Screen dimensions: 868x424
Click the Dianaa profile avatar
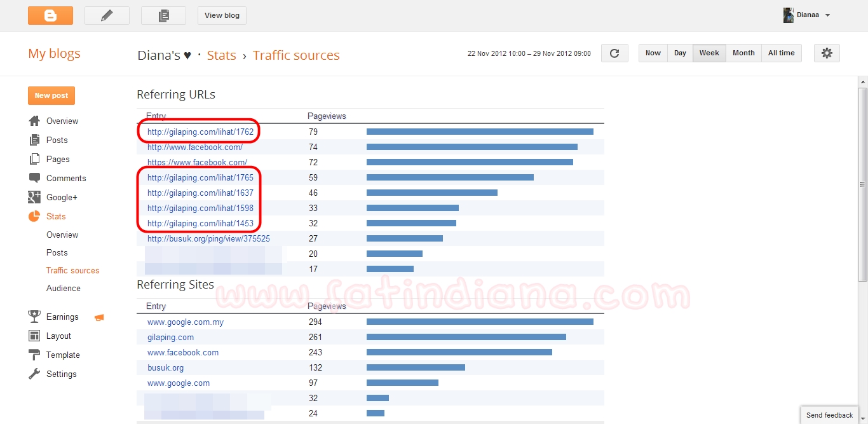click(x=789, y=15)
